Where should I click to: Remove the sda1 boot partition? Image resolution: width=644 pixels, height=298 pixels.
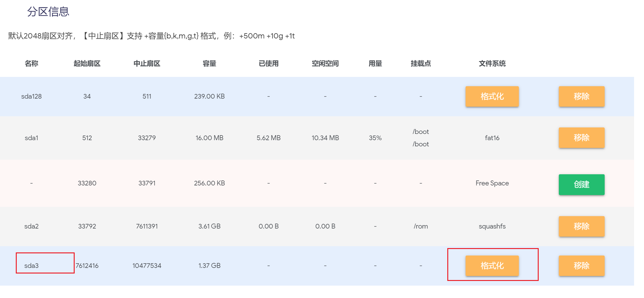click(x=581, y=138)
